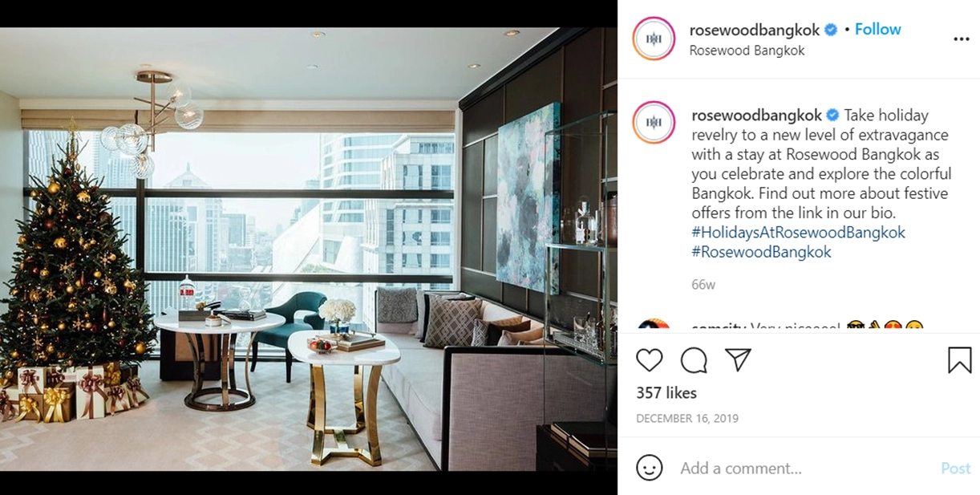This screenshot has height=495, width=980.
Task: Click the hotel room photo
Action: pos(309,249)
